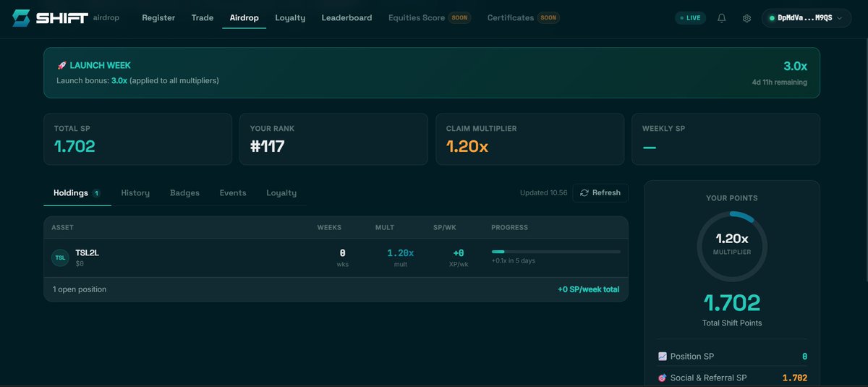
Task: Click the Social & Referral SP target icon
Action: coord(662,378)
